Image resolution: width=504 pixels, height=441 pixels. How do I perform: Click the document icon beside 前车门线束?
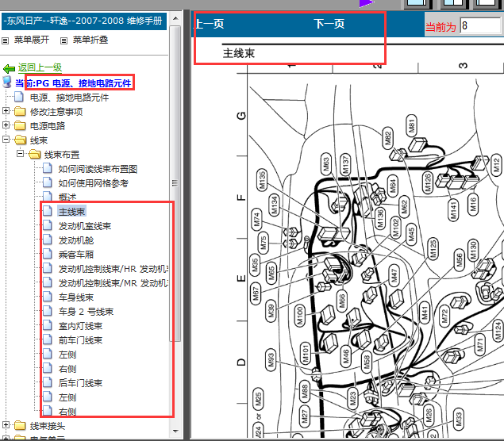click(x=48, y=339)
